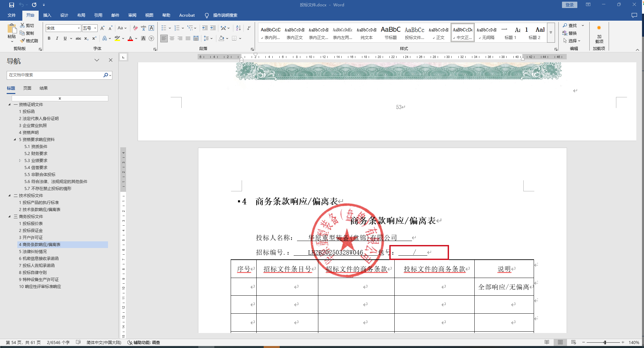Set paragraph alignment to justified
Image resolution: width=644 pixels, height=348 pixels.
point(188,38)
